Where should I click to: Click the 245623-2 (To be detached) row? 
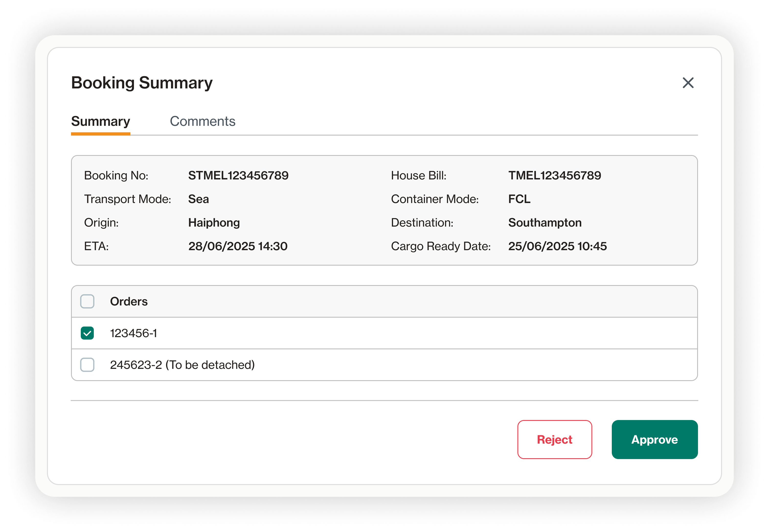click(182, 365)
